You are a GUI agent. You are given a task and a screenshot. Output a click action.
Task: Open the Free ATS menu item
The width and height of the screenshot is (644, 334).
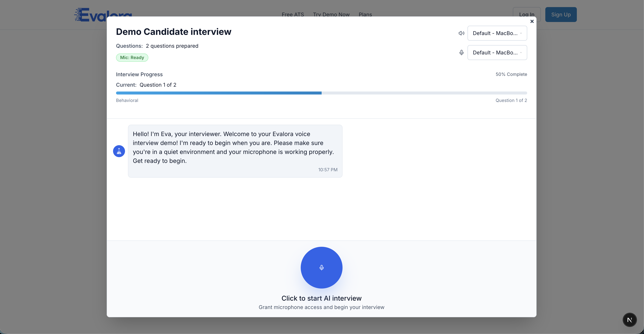pos(293,15)
